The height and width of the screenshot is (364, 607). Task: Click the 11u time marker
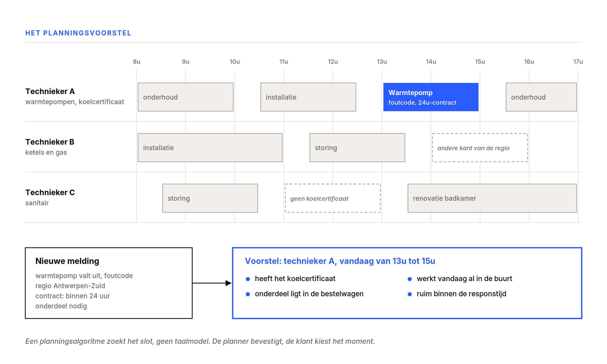pos(284,62)
